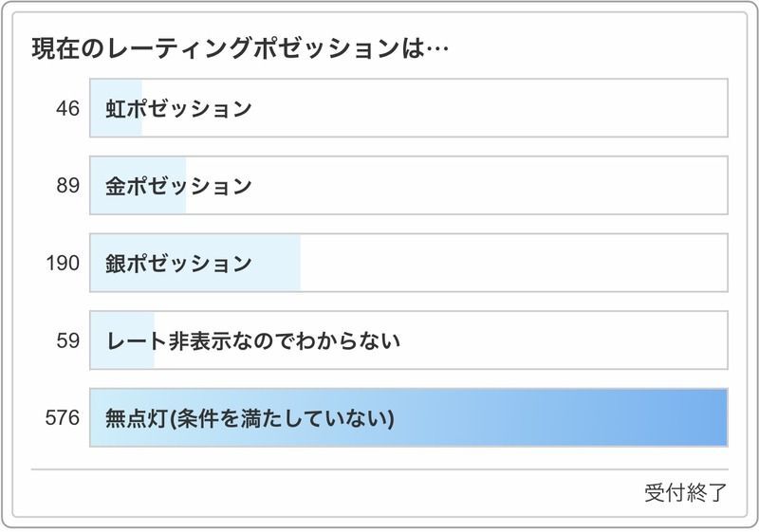Click the vote count 59
The width and height of the screenshot is (759, 532).
67,339
